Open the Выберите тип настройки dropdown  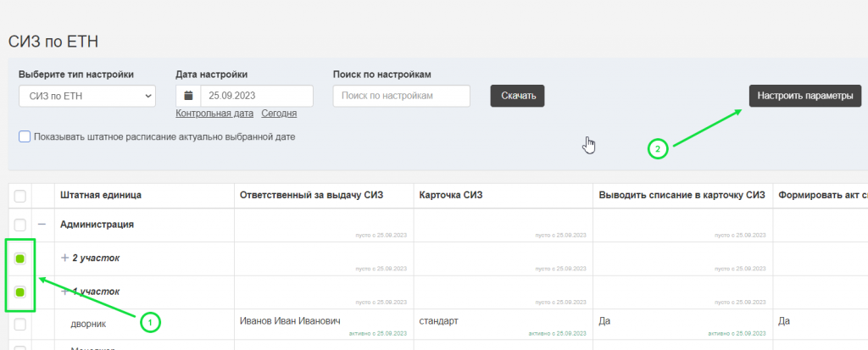point(87,96)
